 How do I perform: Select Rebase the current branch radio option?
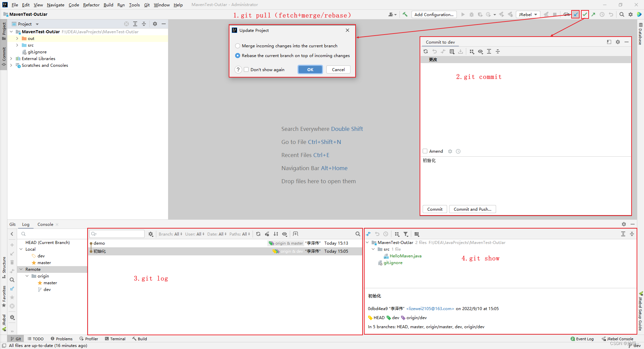(x=238, y=55)
